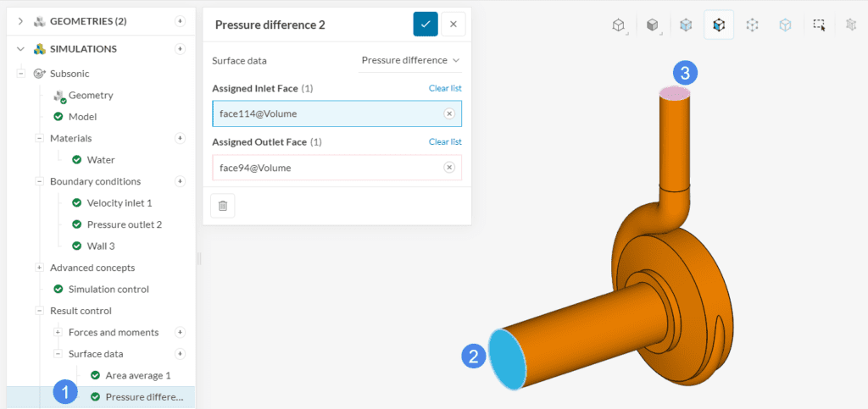Select Pressure outlet 2 boundary condition
The image size is (868, 409).
125,224
